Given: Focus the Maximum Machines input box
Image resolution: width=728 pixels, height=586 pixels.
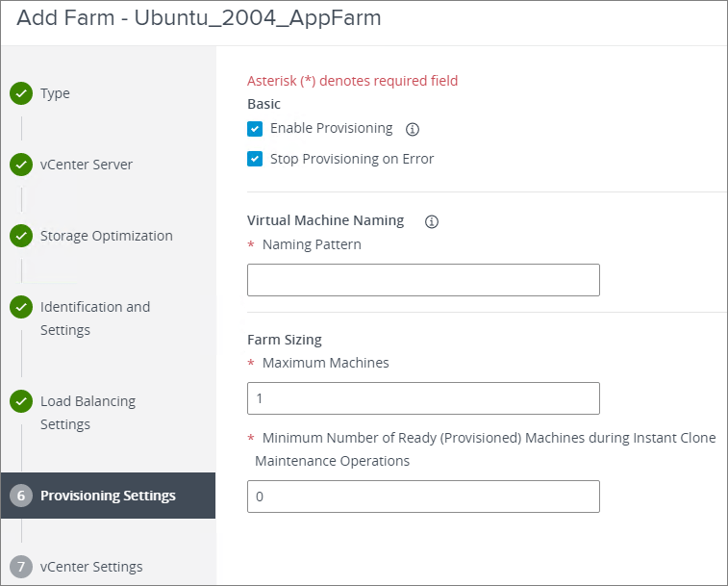Looking at the screenshot, I should [423, 398].
